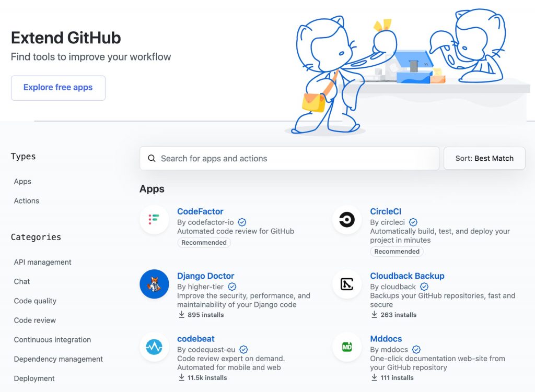Viewport: 535px width, 392px height.
Task: Click the '11.5k installs' count text
Action: pyautogui.click(x=207, y=378)
